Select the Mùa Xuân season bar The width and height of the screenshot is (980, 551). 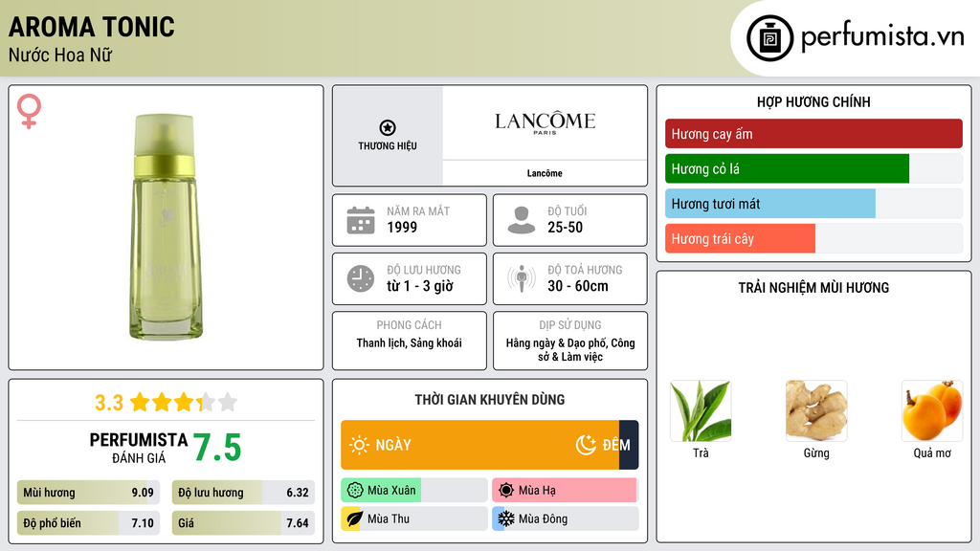pos(413,491)
